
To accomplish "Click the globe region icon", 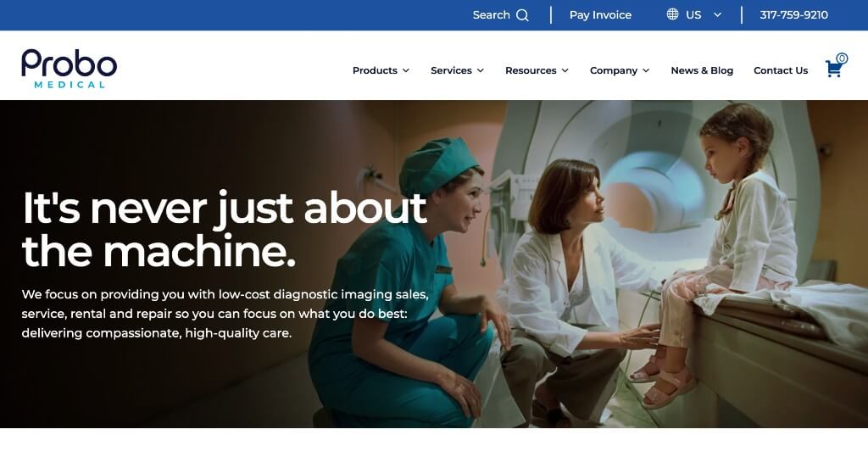I will 672,14.
